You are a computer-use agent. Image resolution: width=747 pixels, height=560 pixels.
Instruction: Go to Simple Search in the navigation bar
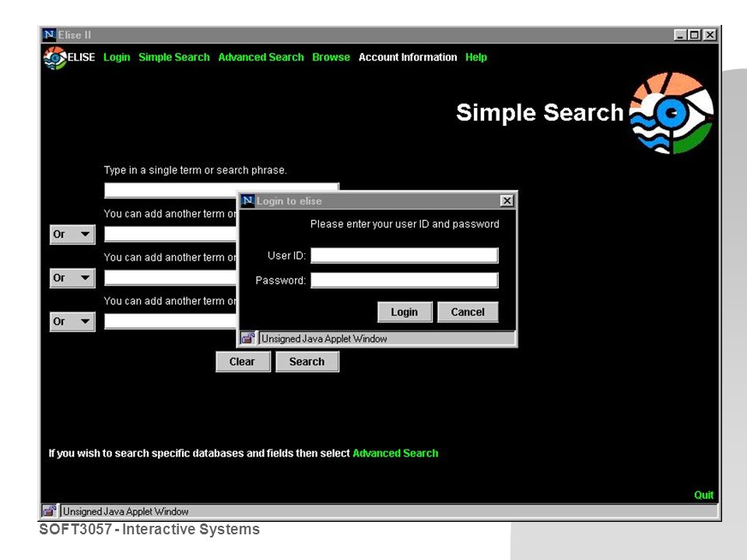coord(174,57)
